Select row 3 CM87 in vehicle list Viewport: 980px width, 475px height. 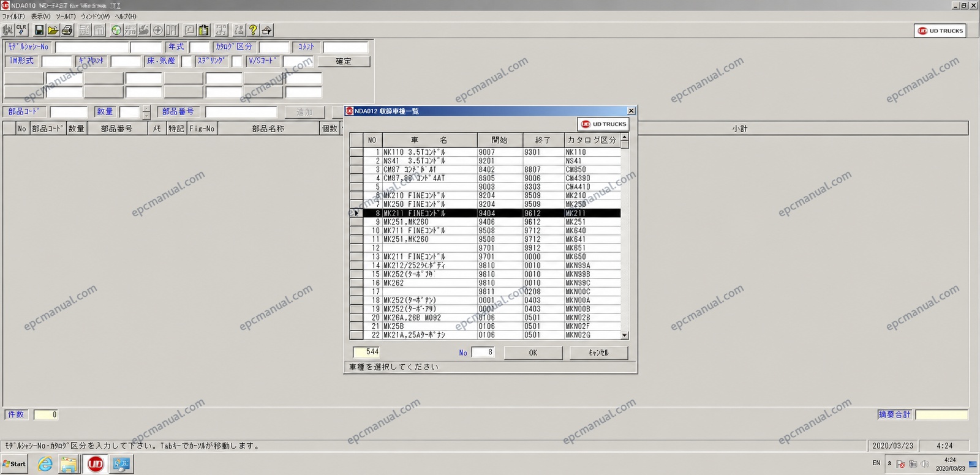491,170
